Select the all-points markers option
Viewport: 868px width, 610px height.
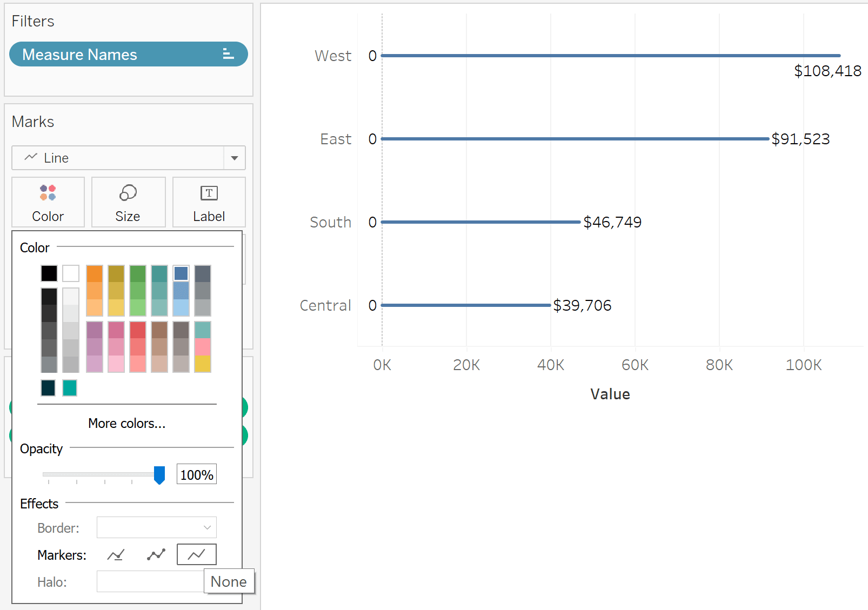156,555
